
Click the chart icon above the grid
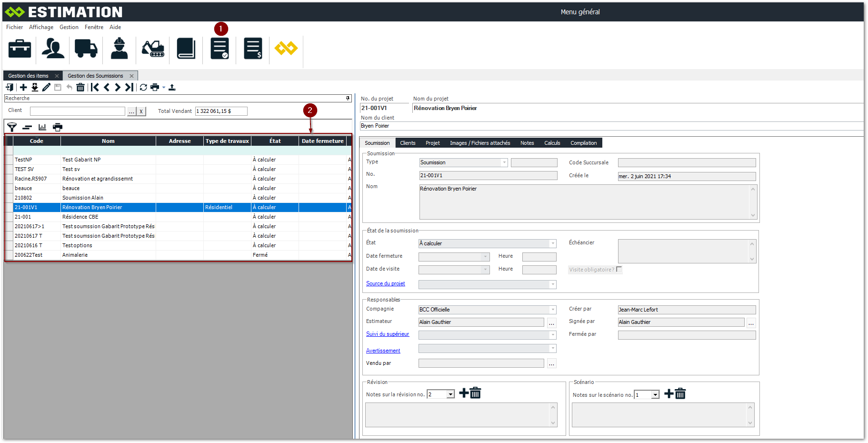(x=42, y=127)
